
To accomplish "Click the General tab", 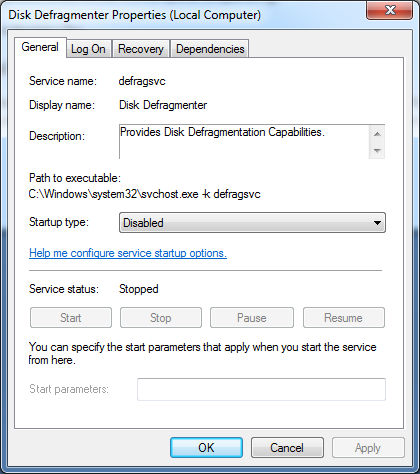I will 40,47.
